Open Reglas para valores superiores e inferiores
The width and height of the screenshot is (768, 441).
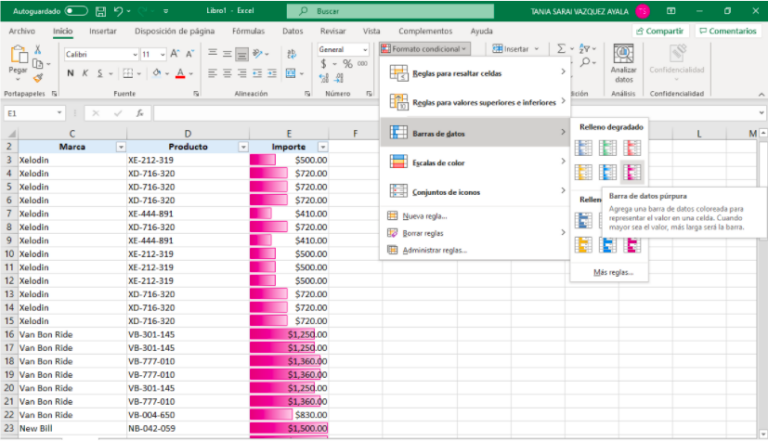(x=475, y=102)
